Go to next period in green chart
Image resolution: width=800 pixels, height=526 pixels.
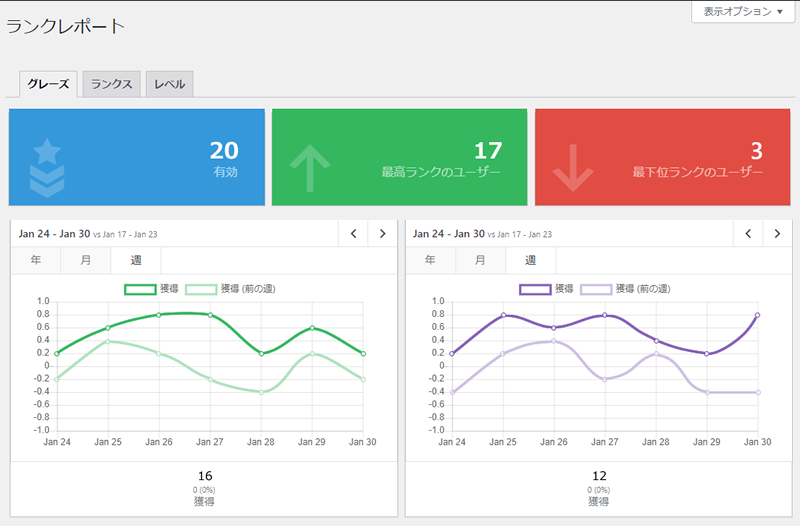(x=382, y=234)
